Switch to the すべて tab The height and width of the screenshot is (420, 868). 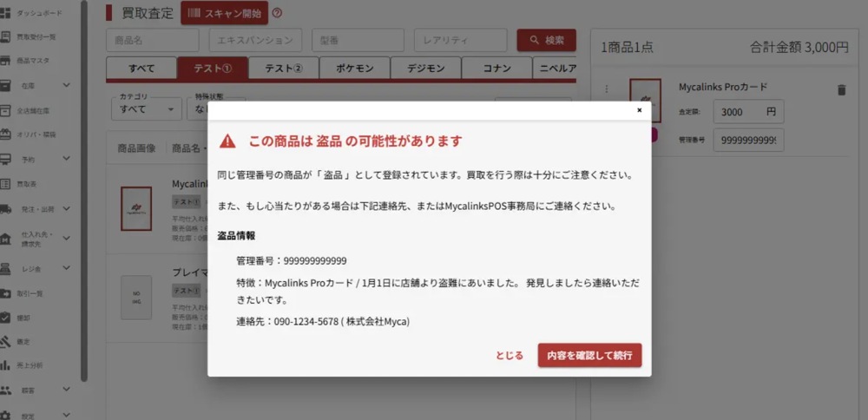pyautogui.click(x=141, y=69)
